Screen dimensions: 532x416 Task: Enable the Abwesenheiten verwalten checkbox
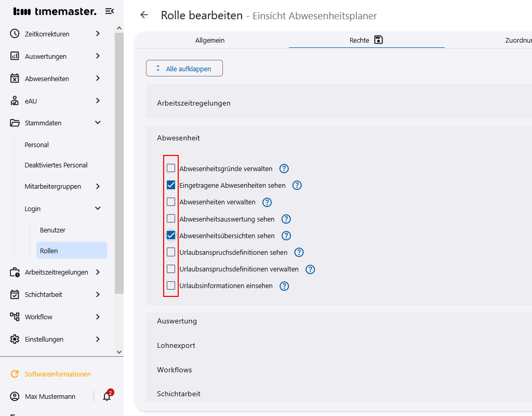[x=171, y=202]
